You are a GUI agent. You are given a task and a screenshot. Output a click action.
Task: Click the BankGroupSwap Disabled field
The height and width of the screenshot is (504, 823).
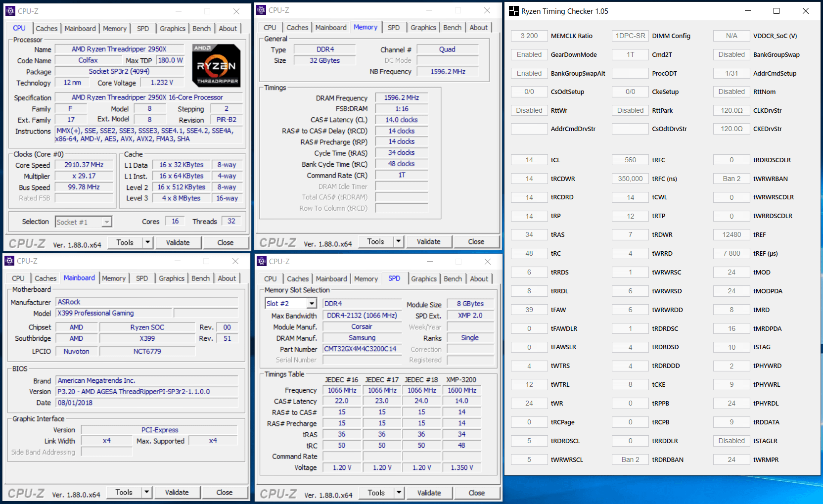coord(732,54)
